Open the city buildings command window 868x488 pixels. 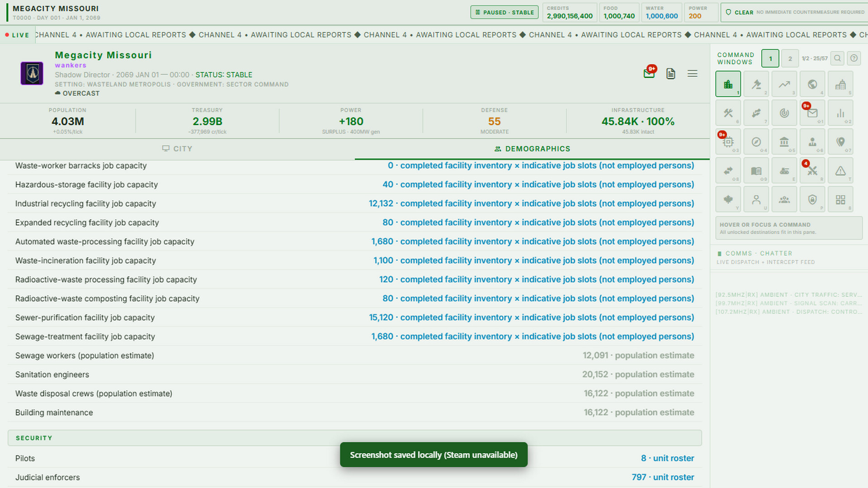[x=728, y=84]
